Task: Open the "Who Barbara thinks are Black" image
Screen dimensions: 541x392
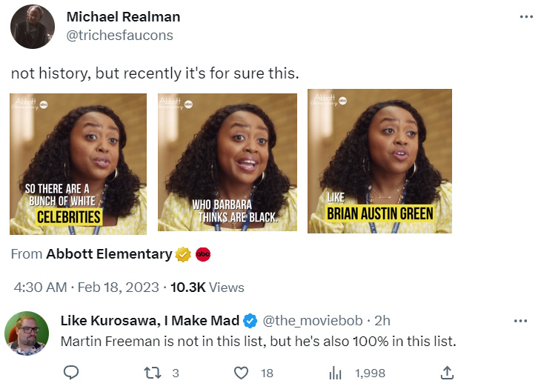Action: (227, 163)
